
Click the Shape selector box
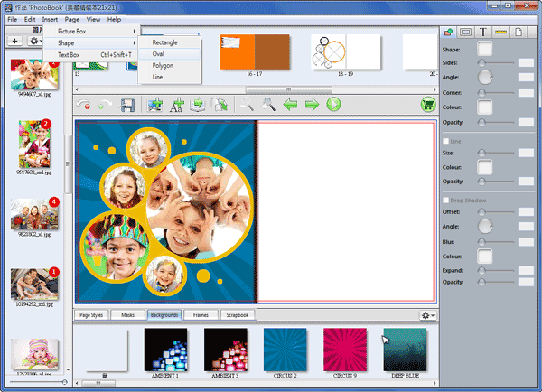[x=484, y=49]
